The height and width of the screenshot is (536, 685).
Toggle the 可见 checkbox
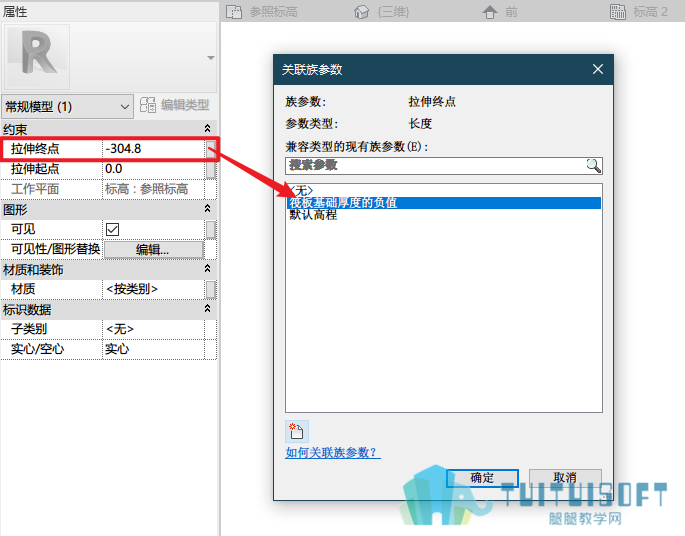click(x=112, y=229)
